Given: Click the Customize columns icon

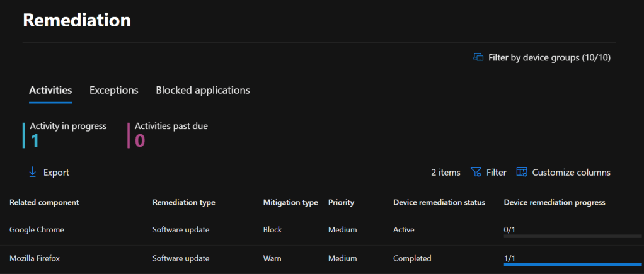Looking at the screenshot, I should [x=522, y=173].
